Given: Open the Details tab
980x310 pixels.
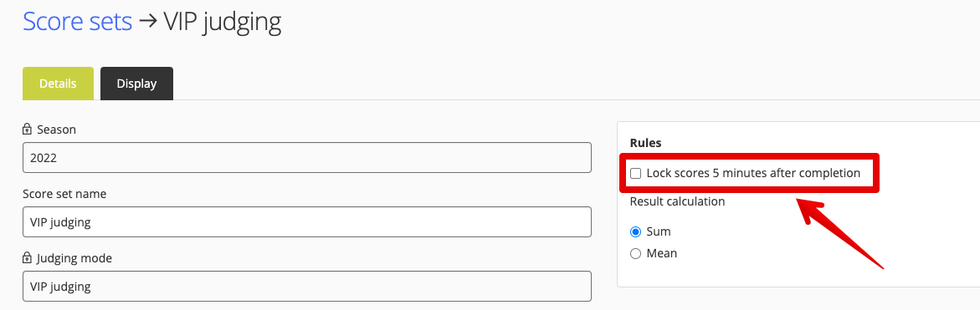Looking at the screenshot, I should [58, 84].
